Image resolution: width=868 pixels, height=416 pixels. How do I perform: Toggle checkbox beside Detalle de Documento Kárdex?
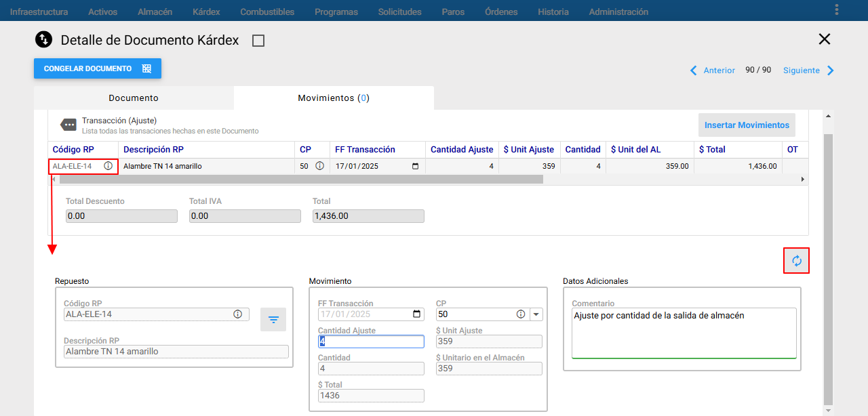[x=258, y=41]
